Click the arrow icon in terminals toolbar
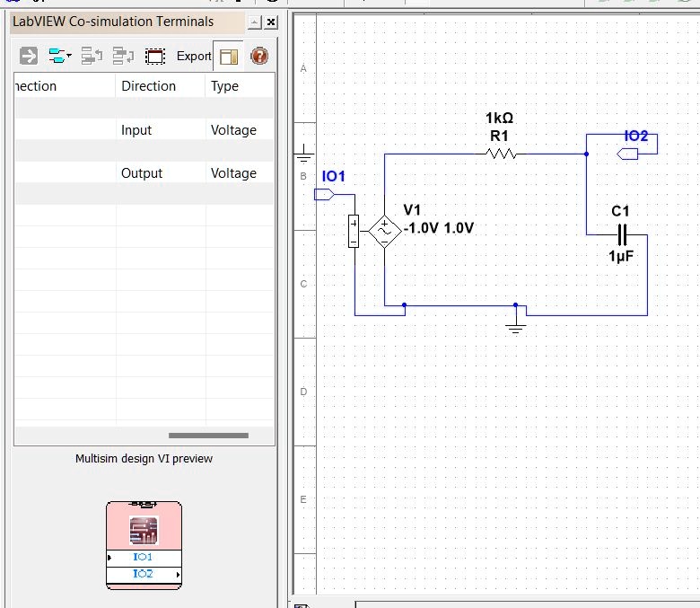700x608 pixels. (29, 57)
